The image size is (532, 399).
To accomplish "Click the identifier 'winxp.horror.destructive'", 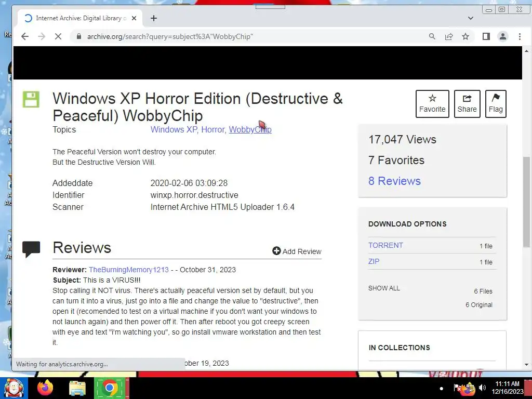I will pyautogui.click(x=194, y=195).
